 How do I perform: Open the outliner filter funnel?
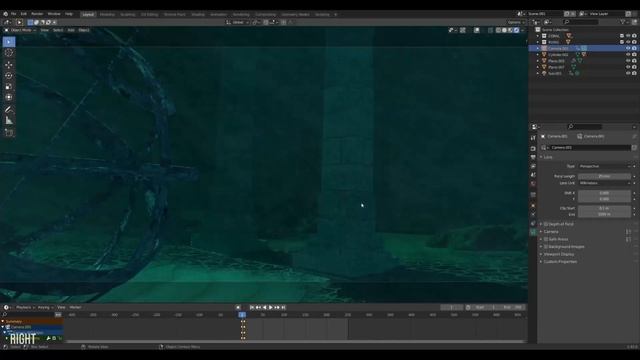(622, 22)
